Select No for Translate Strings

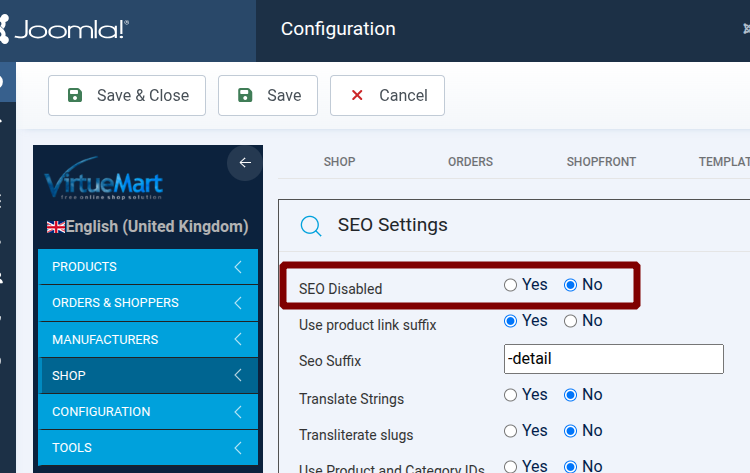pyautogui.click(x=570, y=395)
